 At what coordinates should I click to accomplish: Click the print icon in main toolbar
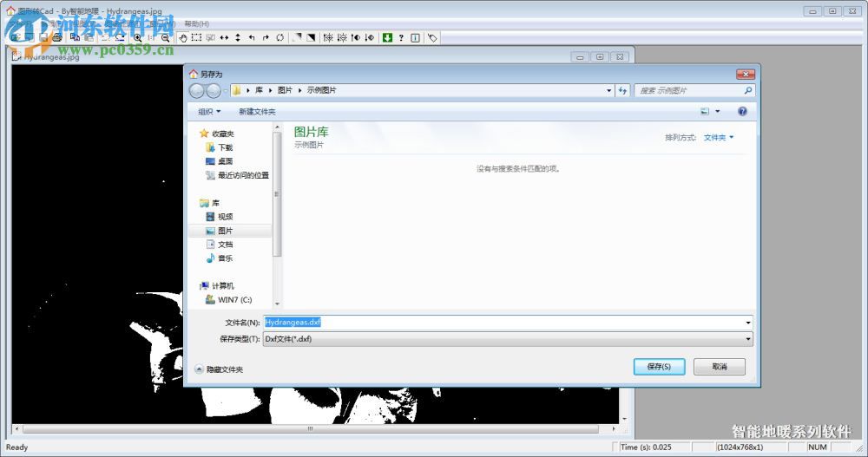tap(57, 37)
